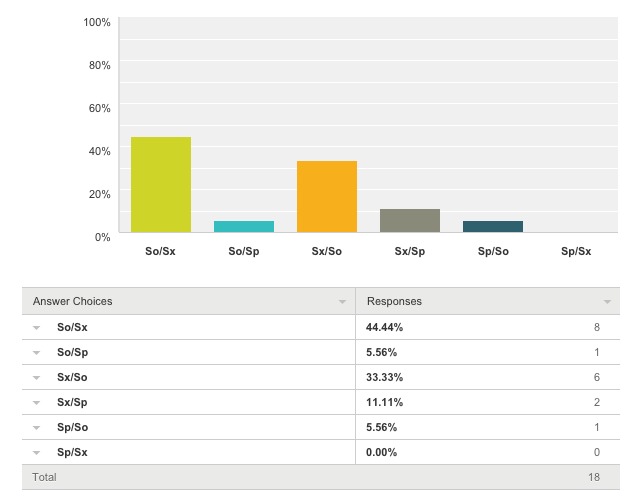This screenshot has width=633, height=500.
Task: Click the yellow-green So/Sx bar
Action: click(x=160, y=185)
